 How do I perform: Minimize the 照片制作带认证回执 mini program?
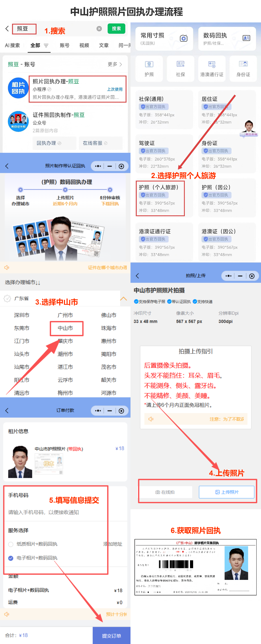point(110,166)
